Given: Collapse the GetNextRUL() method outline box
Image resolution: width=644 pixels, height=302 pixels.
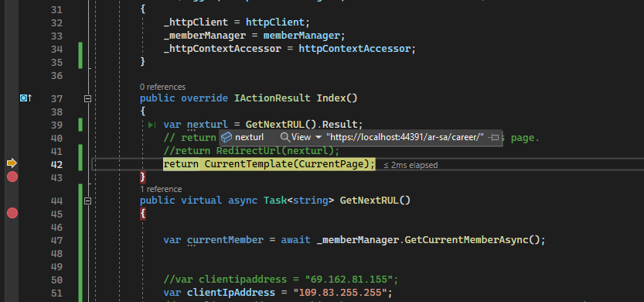Looking at the screenshot, I should pyautogui.click(x=87, y=201).
